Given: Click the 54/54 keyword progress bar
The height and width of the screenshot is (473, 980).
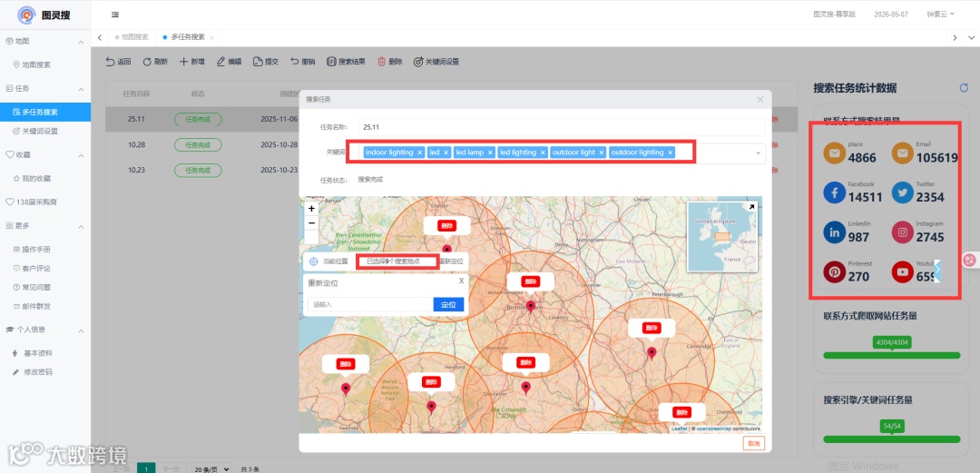Looking at the screenshot, I should (x=891, y=439).
